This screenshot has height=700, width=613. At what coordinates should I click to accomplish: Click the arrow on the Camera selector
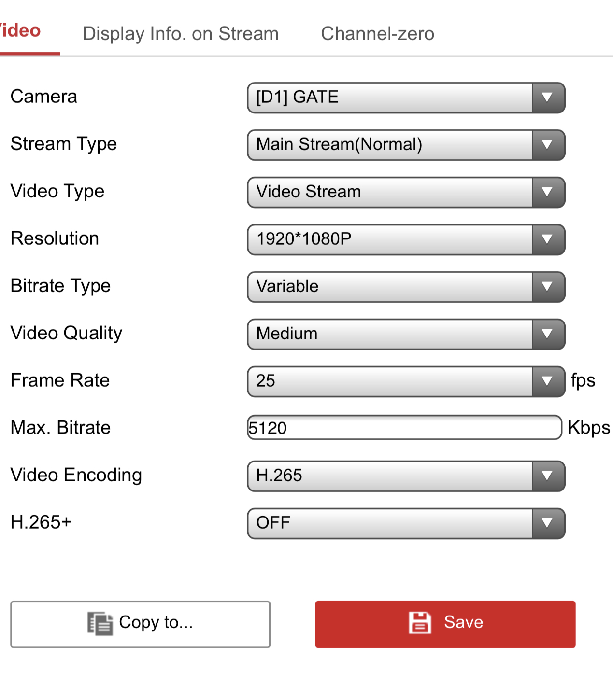[547, 98]
